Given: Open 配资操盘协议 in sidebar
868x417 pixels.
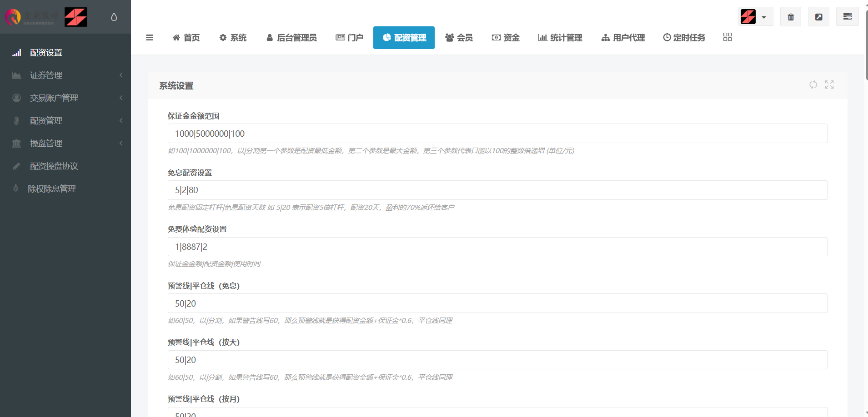Looking at the screenshot, I should (54, 166).
